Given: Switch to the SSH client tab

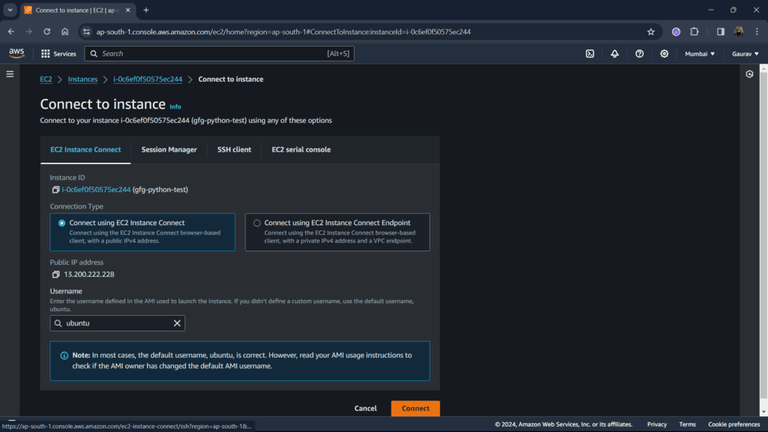Looking at the screenshot, I should pyautogui.click(x=234, y=149).
